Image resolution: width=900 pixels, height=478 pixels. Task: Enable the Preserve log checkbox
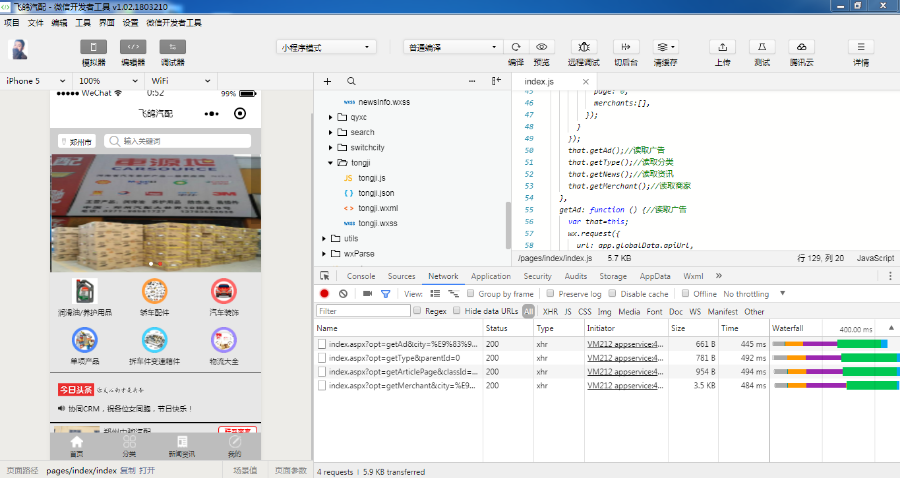point(551,294)
